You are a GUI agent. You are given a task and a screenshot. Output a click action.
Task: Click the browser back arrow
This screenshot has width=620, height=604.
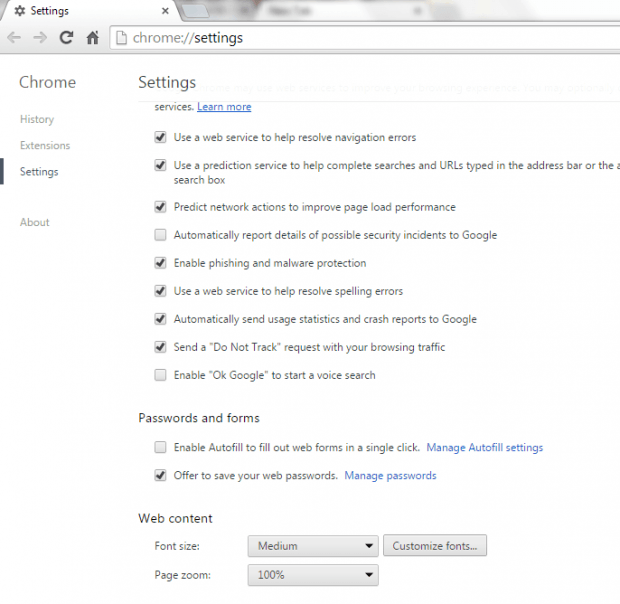(14, 38)
